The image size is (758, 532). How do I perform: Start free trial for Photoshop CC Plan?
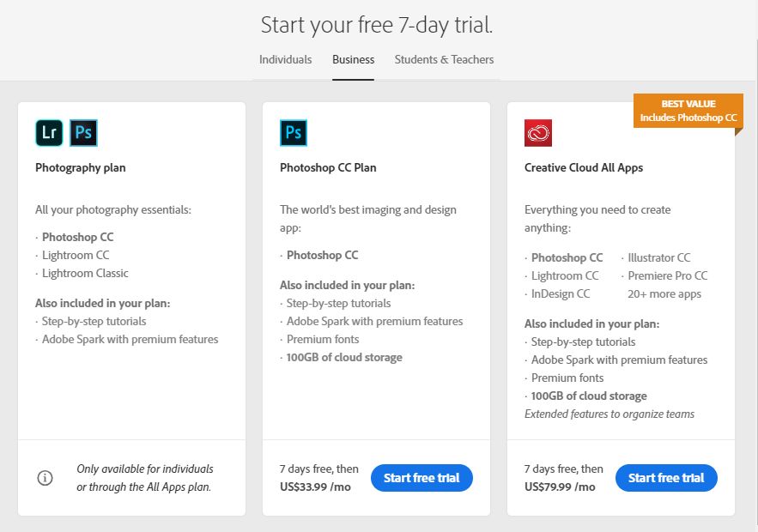coord(421,478)
